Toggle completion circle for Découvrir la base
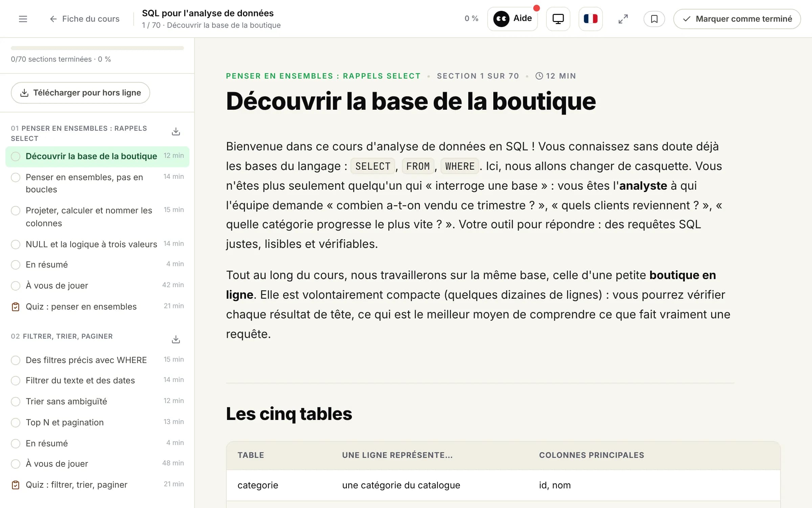This screenshot has height=508, width=812. 16,156
